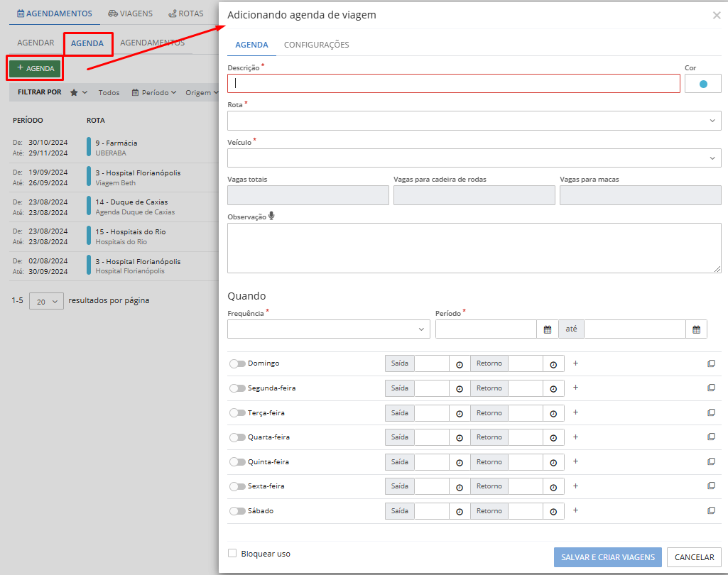Click Quinta-feira Retorno clock icon
Viewport: 728px width, 575px height.
(x=553, y=462)
